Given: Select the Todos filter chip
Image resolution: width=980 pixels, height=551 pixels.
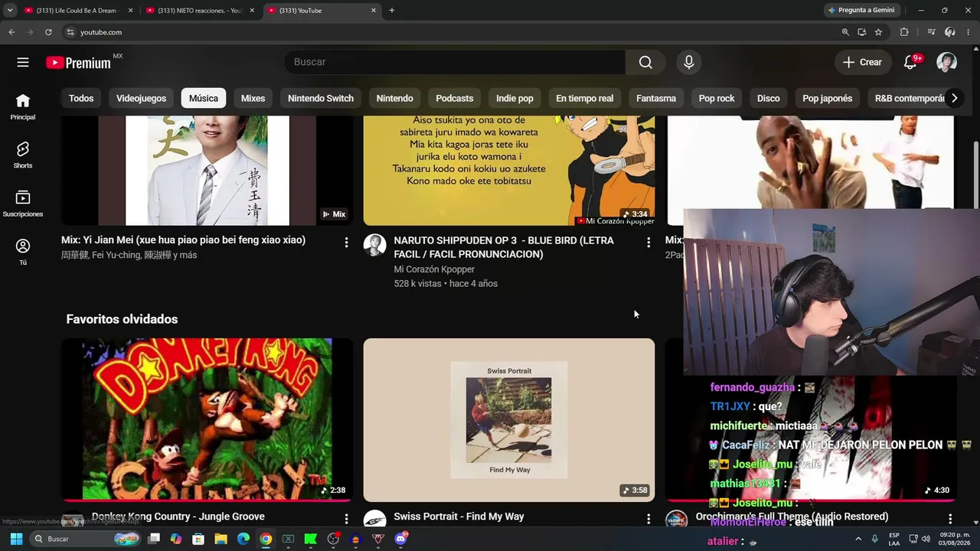Looking at the screenshot, I should coord(81,98).
